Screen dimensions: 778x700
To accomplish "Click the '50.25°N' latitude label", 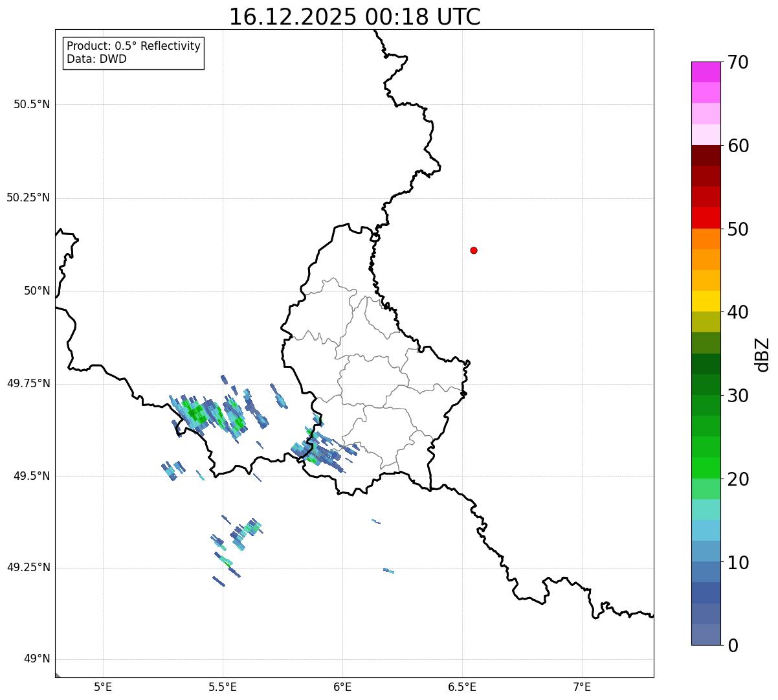I will (x=28, y=198).
